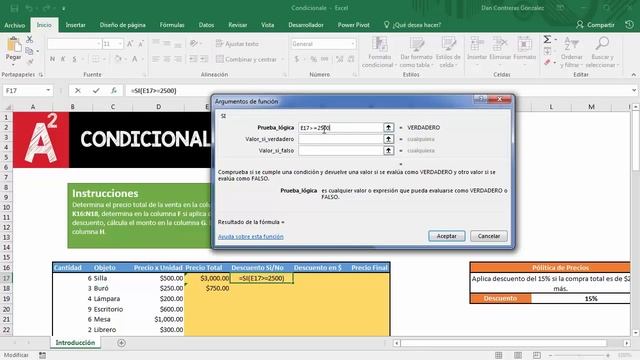Click collapse-dialog arrow beside Valor_si_verdadero
640x360 pixels.
pyautogui.click(x=389, y=139)
